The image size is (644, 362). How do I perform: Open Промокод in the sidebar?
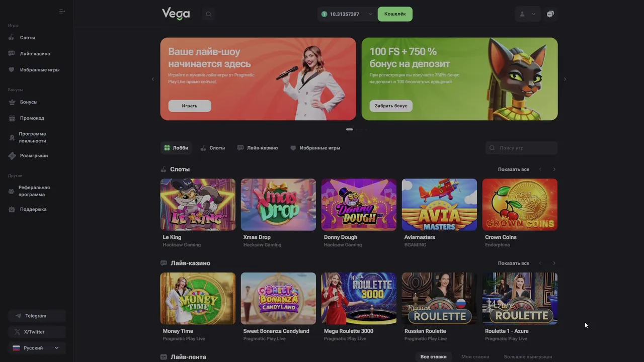point(33,118)
